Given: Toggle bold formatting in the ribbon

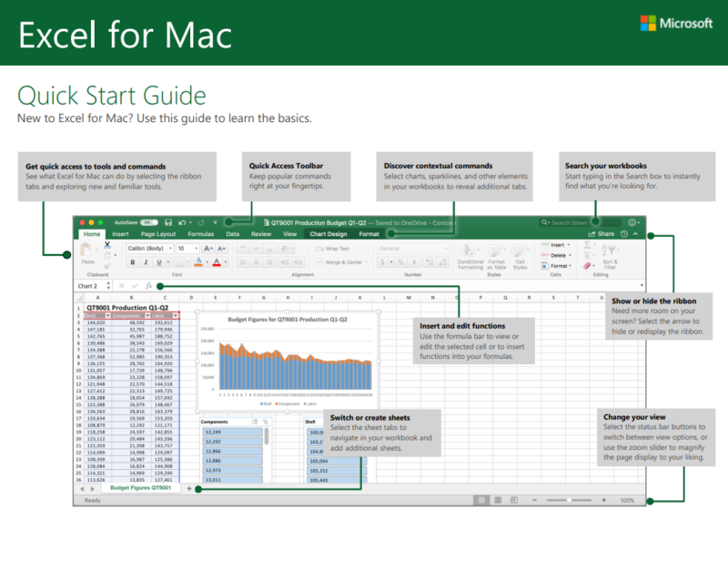Looking at the screenshot, I should point(132,262).
